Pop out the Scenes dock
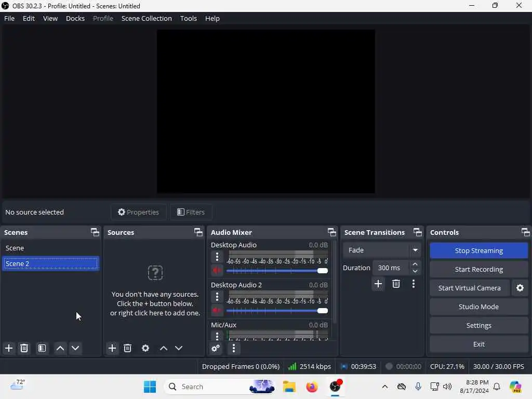 95,232
